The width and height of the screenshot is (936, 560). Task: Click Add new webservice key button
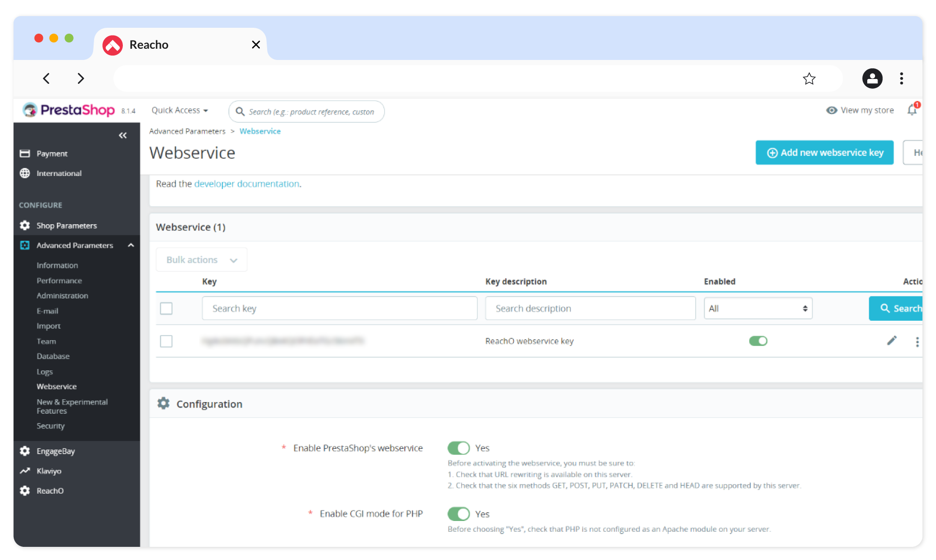[824, 153]
